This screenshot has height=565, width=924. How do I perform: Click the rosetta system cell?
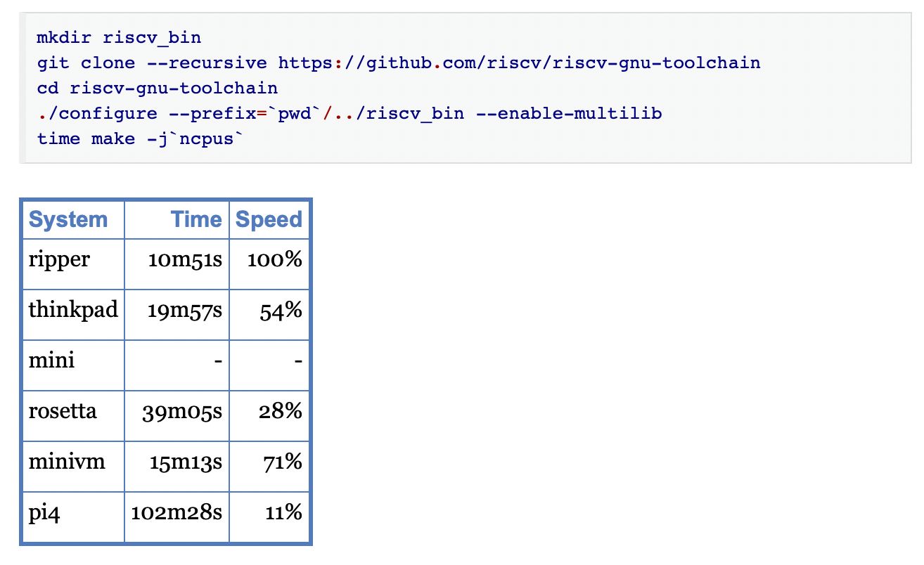click(63, 412)
